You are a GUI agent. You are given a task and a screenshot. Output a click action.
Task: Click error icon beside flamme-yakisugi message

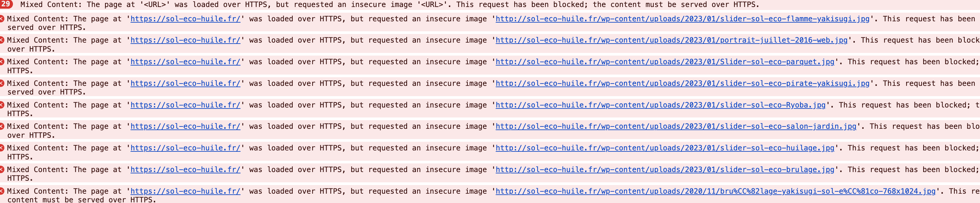(x=2, y=18)
